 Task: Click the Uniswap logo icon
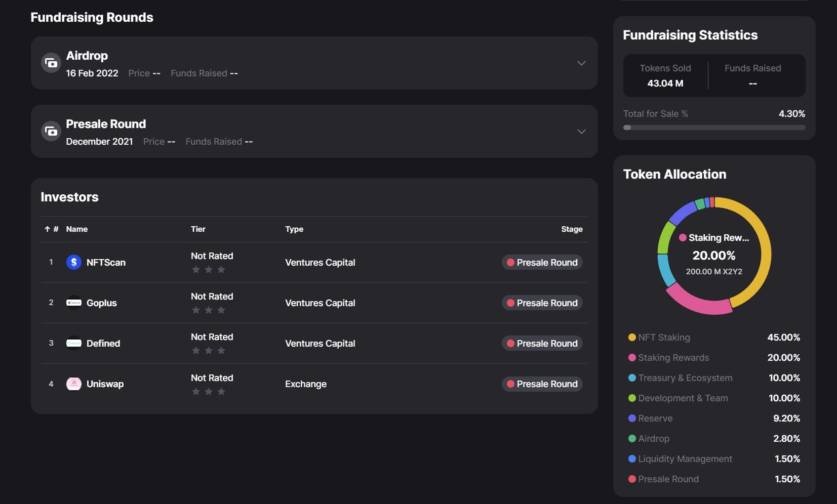[74, 384]
